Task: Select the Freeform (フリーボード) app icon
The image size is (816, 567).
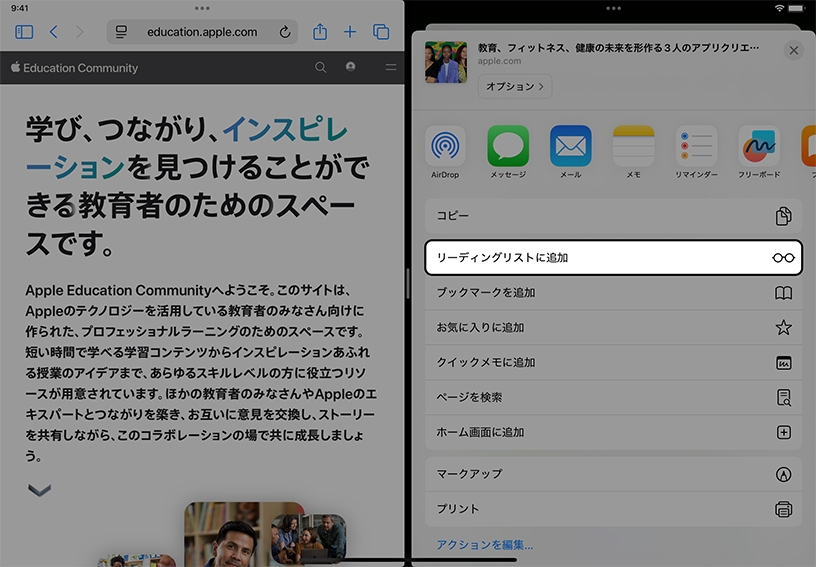Action: point(759,146)
